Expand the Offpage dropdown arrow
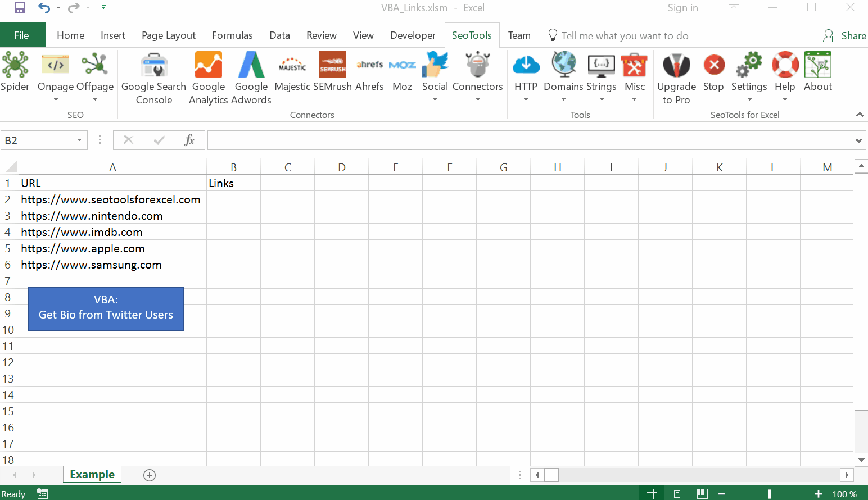The width and height of the screenshot is (868, 500). [95, 99]
